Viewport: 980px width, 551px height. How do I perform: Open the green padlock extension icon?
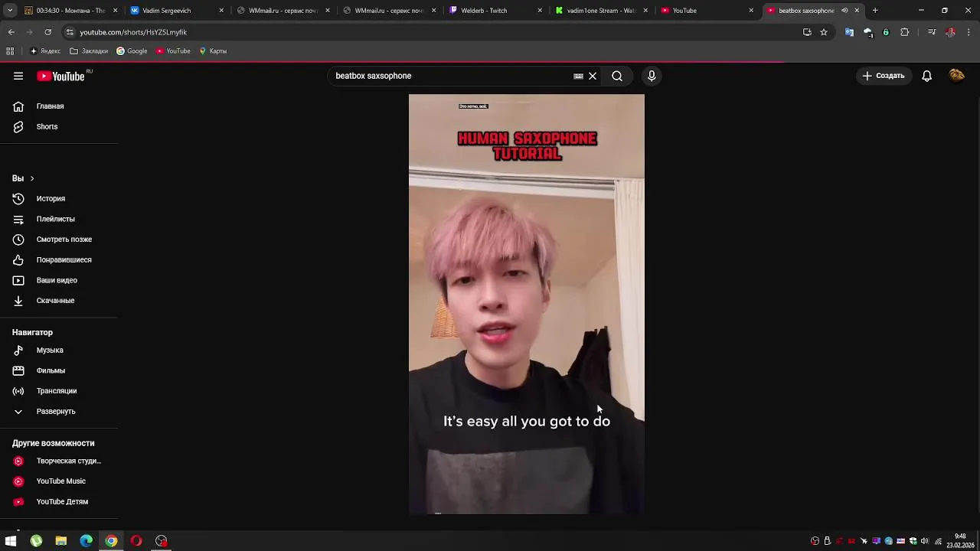(886, 32)
